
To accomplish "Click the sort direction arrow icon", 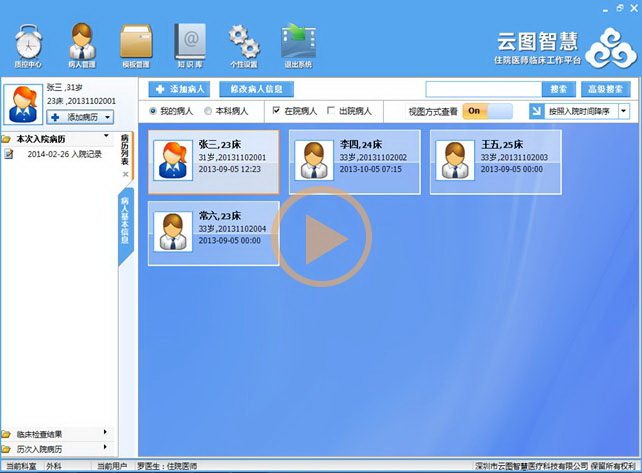I will [x=536, y=111].
